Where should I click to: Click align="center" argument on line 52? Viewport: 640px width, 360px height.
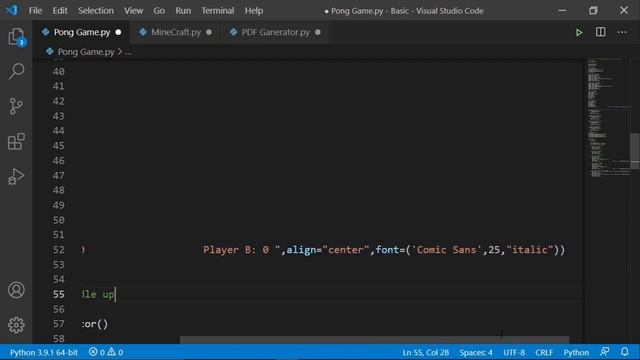coord(327,250)
